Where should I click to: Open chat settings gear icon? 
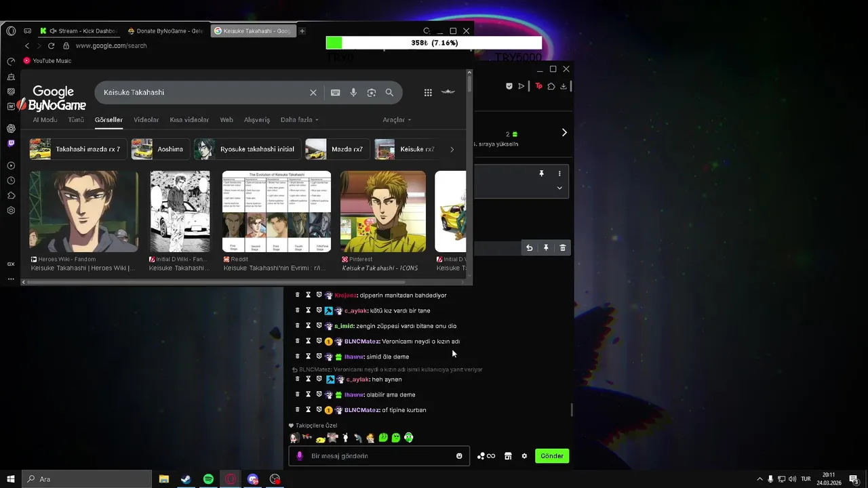click(524, 456)
